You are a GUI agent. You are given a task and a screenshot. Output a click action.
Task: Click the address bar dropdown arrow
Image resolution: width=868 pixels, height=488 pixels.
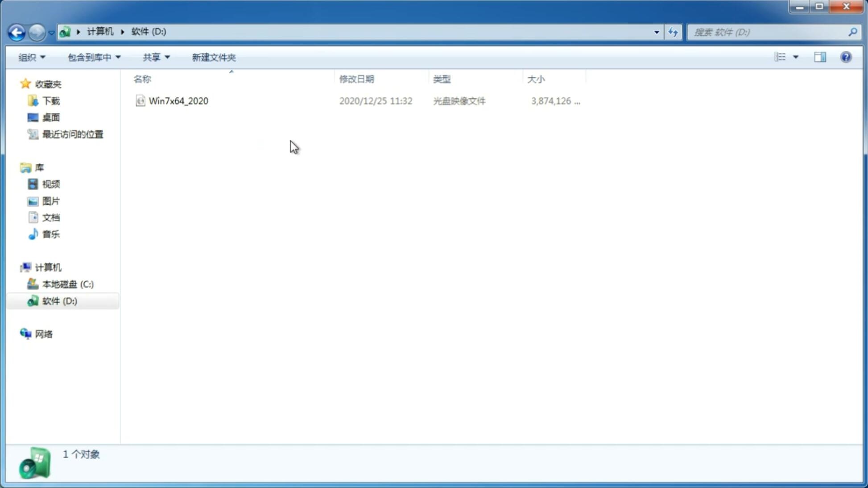(656, 32)
